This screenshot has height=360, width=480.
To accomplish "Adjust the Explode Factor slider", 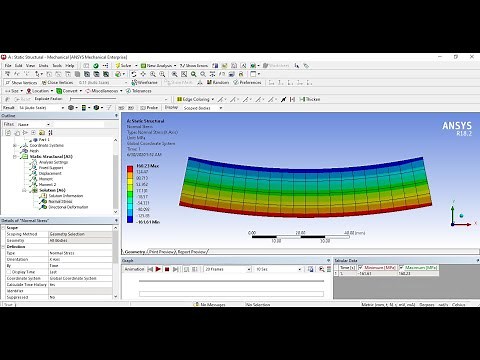I will 93,99.
